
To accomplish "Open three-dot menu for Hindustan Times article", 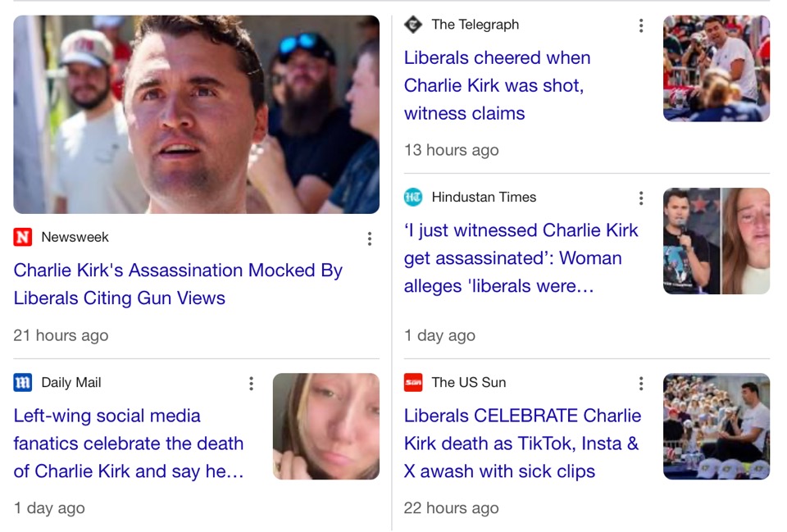I will tap(641, 198).
